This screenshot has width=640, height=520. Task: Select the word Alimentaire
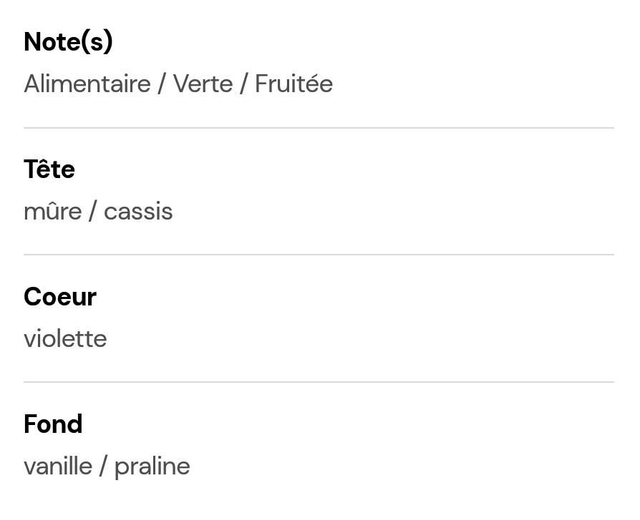pyautogui.click(x=86, y=84)
